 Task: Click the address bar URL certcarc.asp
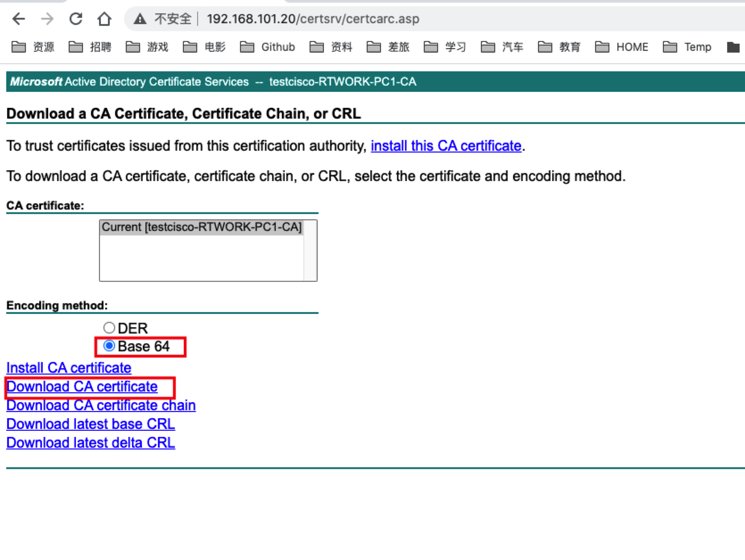pyautogui.click(x=313, y=19)
